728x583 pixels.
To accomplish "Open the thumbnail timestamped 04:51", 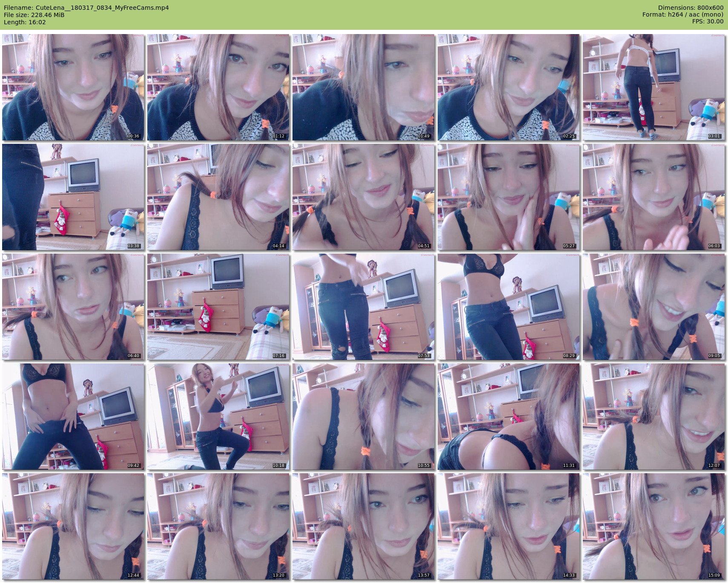I will (x=364, y=197).
